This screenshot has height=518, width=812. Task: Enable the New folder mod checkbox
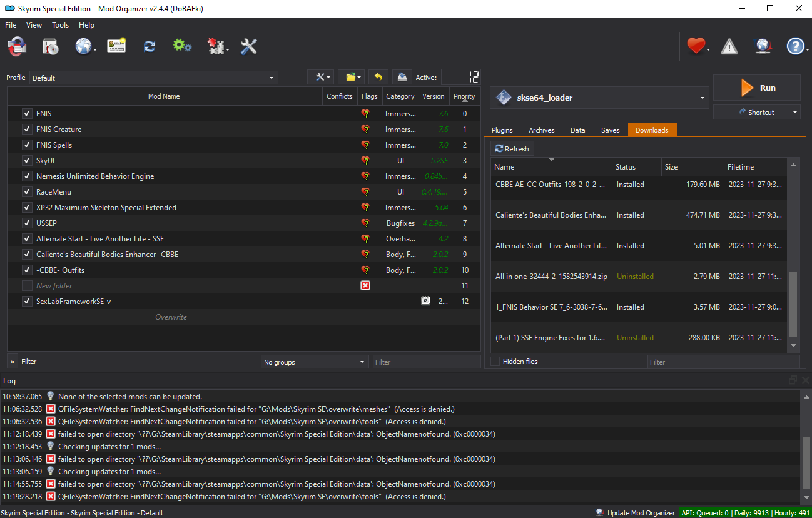pos(27,285)
